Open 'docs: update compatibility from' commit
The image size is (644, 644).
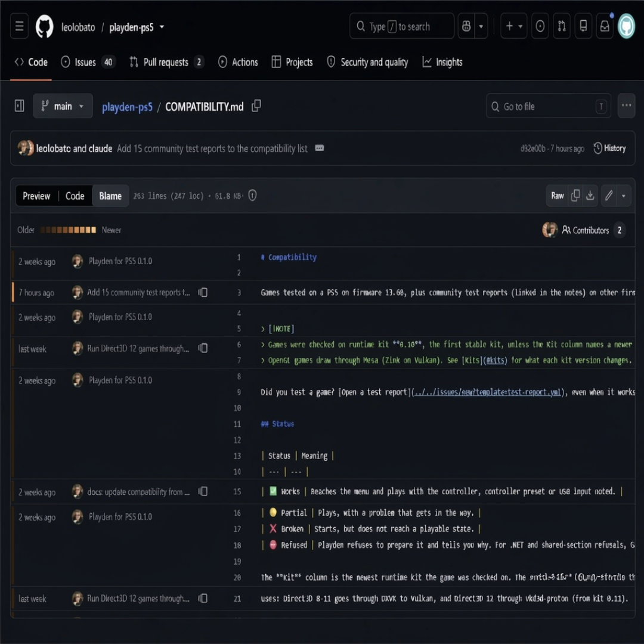(x=138, y=491)
